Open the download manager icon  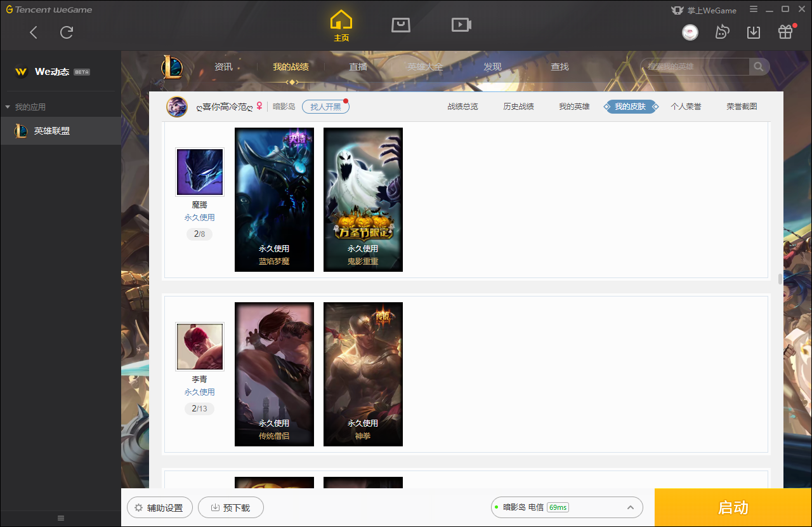(x=754, y=32)
